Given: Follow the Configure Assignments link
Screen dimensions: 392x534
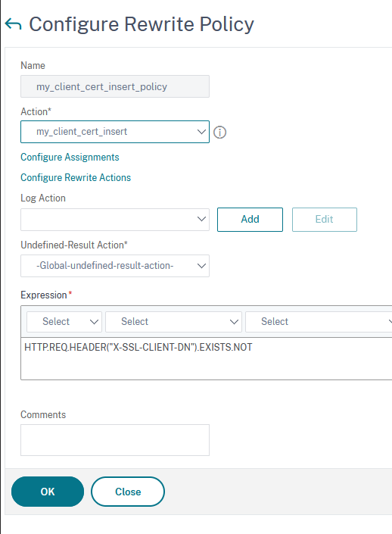Looking at the screenshot, I should point(70,157).
